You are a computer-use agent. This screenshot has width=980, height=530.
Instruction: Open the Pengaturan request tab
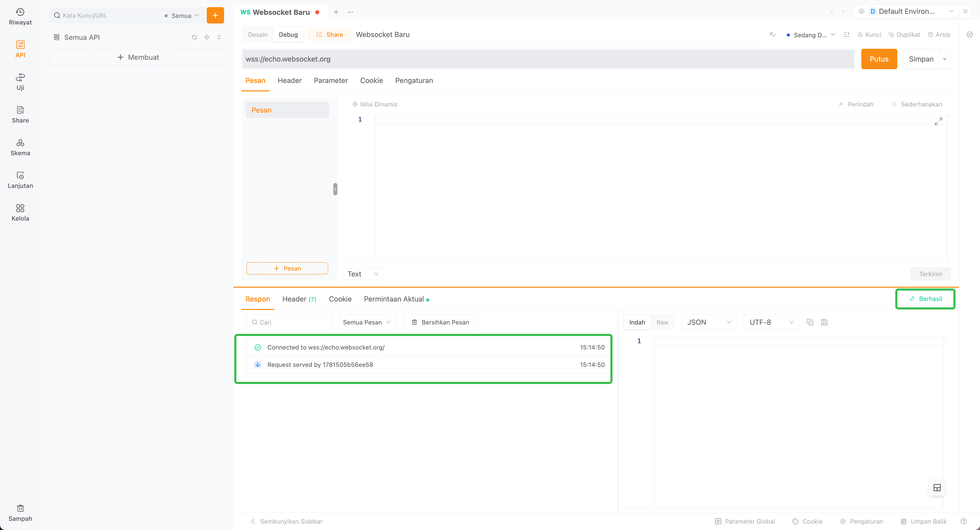414,81
